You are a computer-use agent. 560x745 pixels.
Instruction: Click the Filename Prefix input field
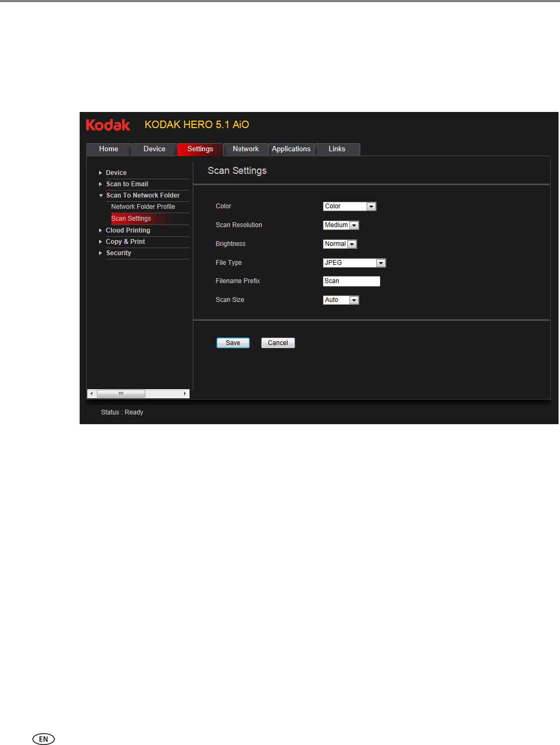[352, 282]
